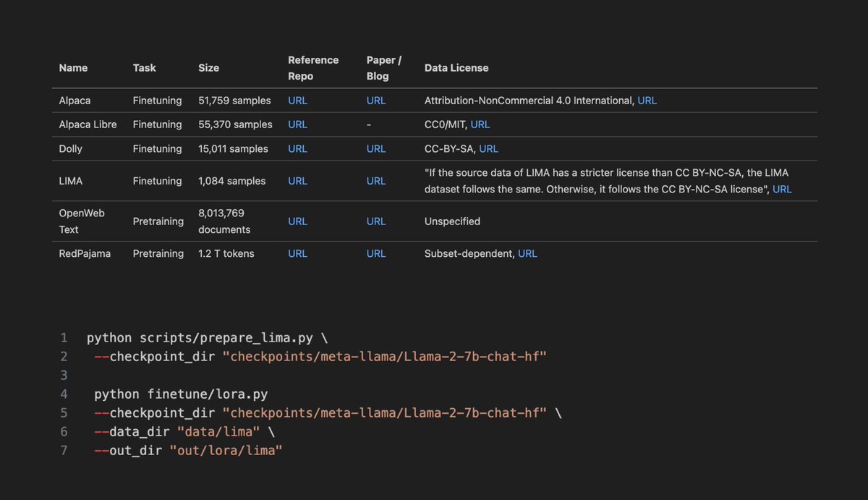This screenshot has height=500, width=868.
Task: Select the LIMA name cell
Action: click(71, 181)
